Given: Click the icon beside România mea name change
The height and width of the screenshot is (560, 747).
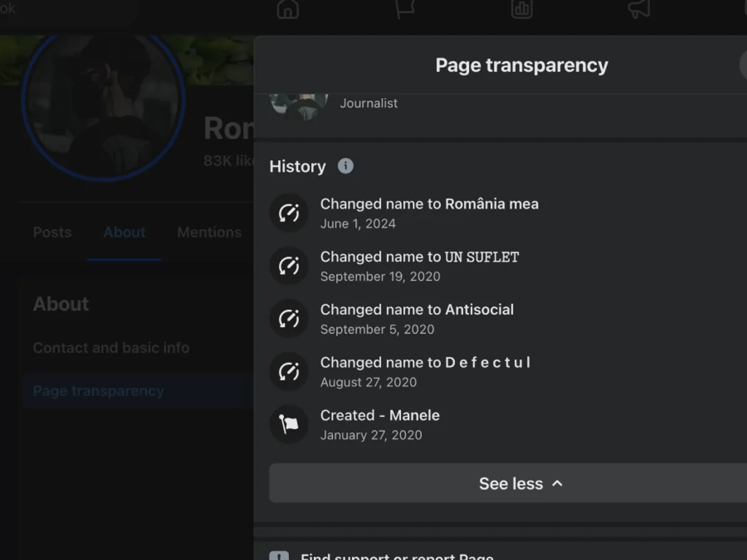Looking at the screenshot, I should [289, 213].
